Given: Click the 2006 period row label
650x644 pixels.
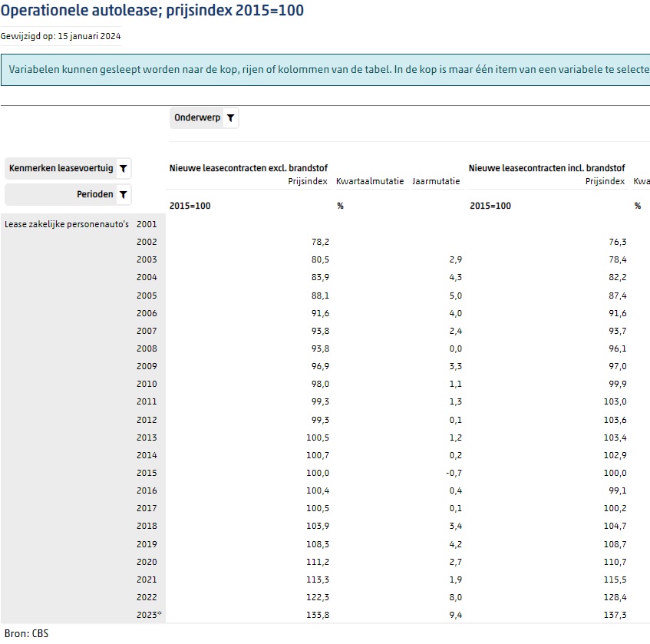Looking at the screenshot, I should tap(147, 313).
